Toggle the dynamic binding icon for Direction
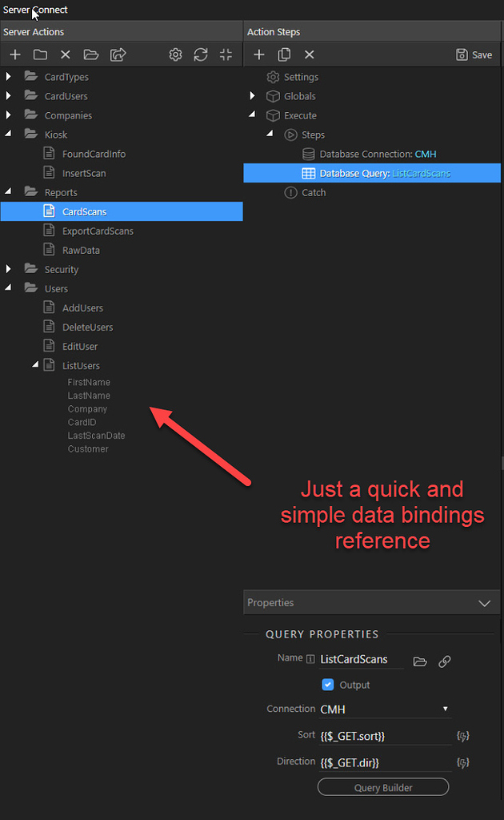Screen dimensions: 504x820 tap(462, 762)
